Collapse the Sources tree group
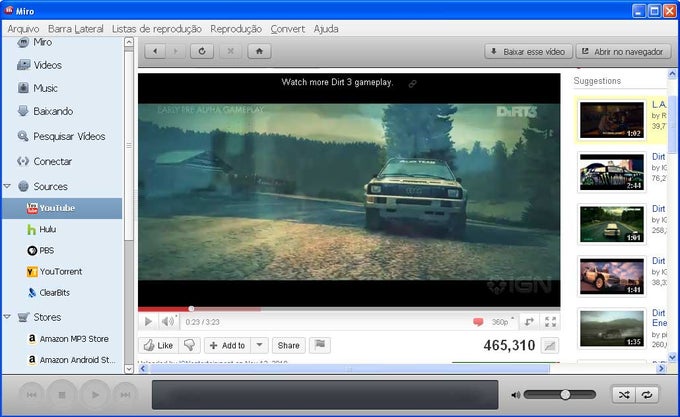This screenshot has width=680, height=417. click(7, 186)
